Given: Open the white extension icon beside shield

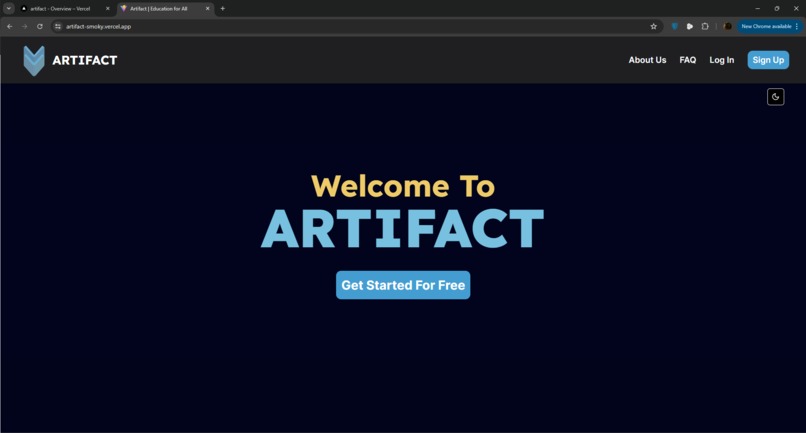Looking at the screenshot, I should [x=690, y=26].
